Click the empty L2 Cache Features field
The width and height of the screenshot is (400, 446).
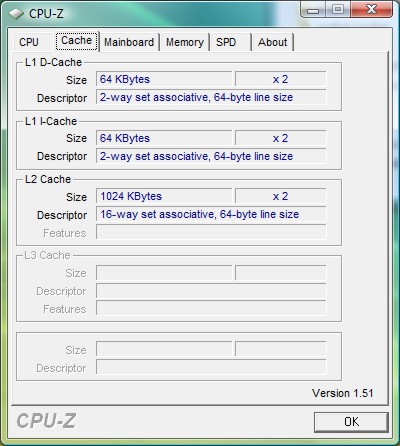[x=211, y=232]
